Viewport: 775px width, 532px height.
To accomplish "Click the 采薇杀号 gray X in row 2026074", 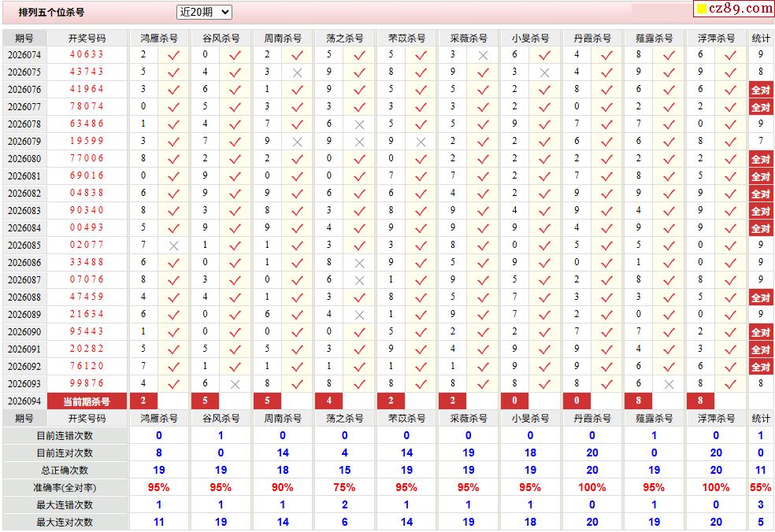I will click(483, 55).
